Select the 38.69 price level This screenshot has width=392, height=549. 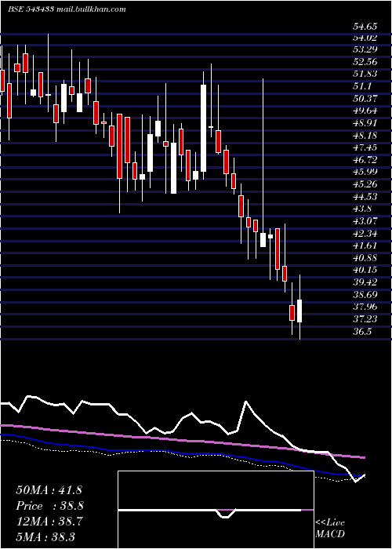[x=365, y=295]
